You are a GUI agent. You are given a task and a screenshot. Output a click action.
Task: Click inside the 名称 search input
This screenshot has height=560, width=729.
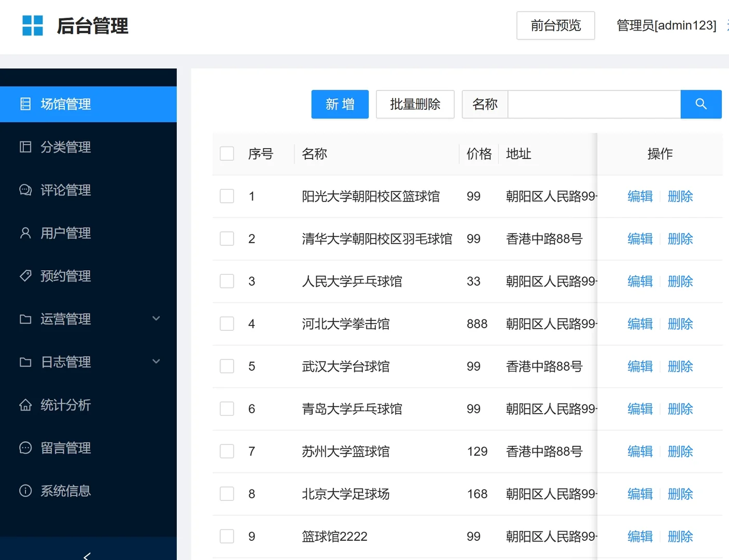point(594,104)
